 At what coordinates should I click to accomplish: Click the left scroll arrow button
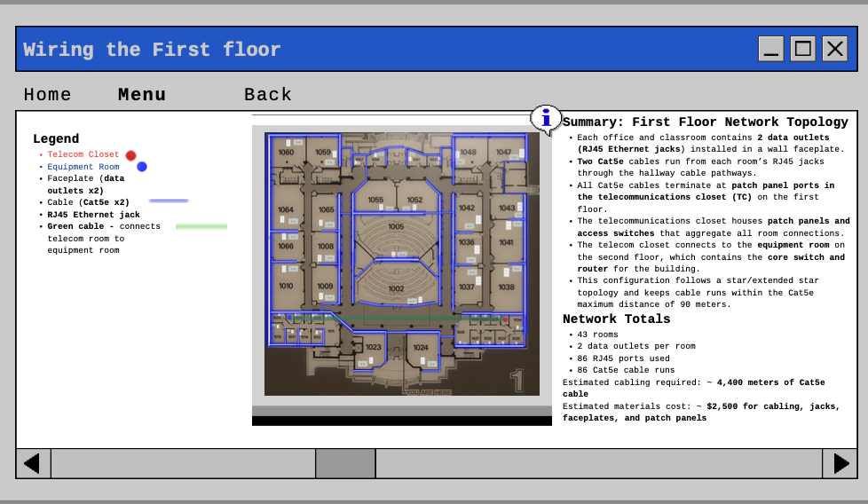33,463
